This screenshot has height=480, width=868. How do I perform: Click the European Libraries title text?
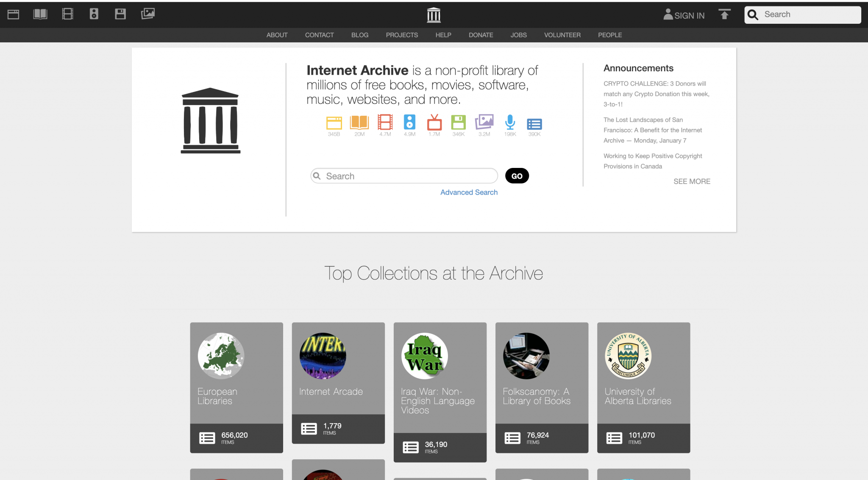coord(217,396)
